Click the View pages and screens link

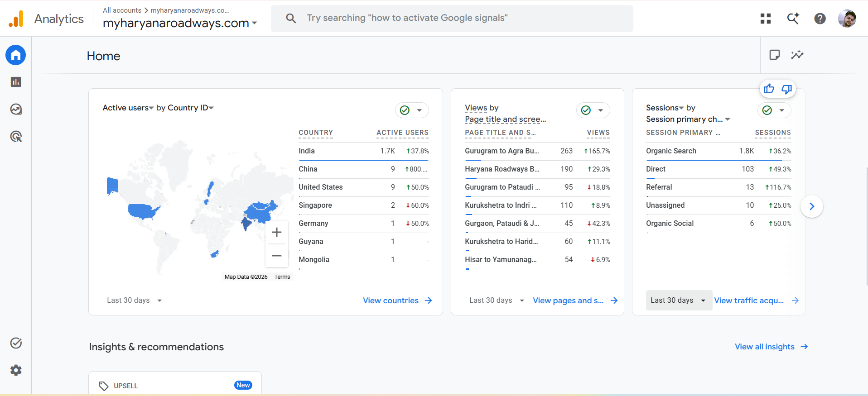click(x=575, y=301)
